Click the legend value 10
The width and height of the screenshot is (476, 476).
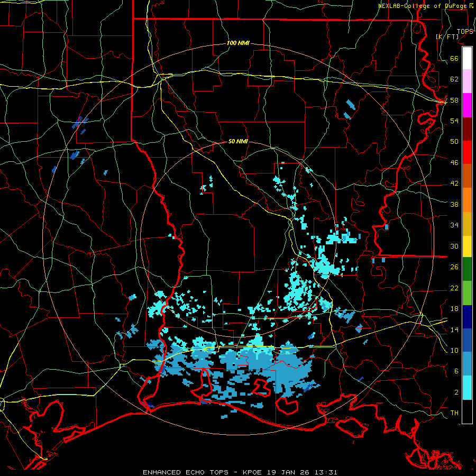point(454,350)
